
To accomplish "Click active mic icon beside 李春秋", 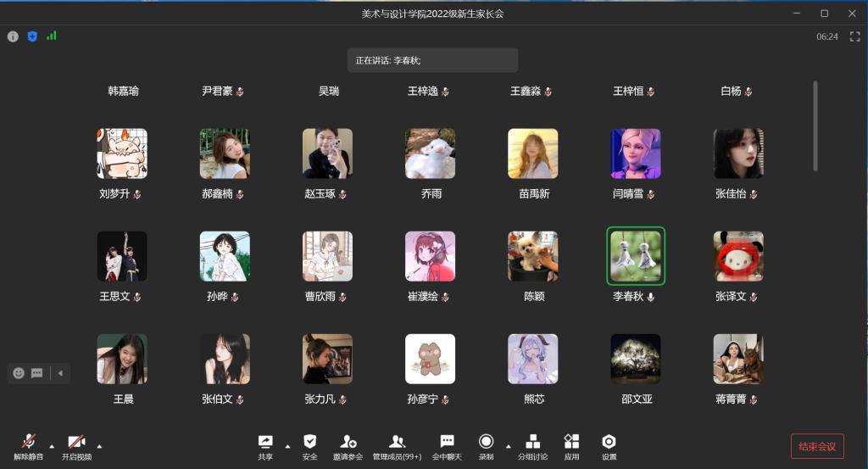I will pos(650,297).
